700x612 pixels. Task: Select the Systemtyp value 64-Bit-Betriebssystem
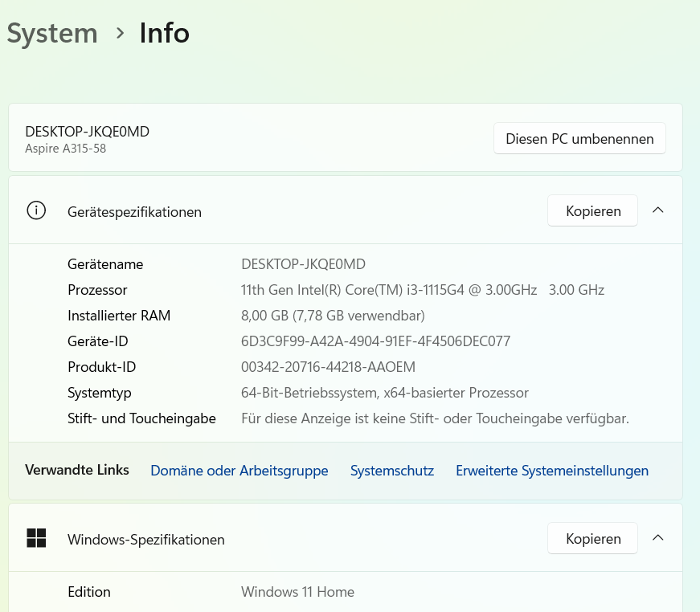tap(385, 393)
